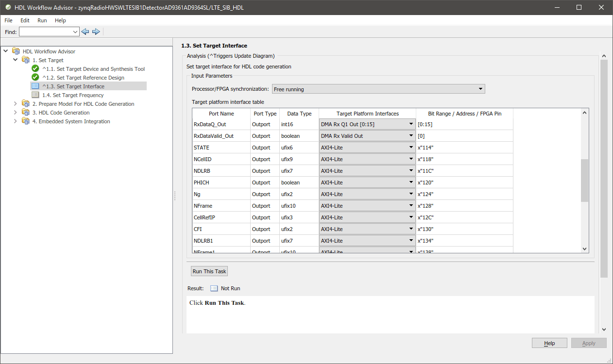Screen dimensions: 613x364
Task: Open the Help menu
Action: pyautogui.click(x=60, y=20)
